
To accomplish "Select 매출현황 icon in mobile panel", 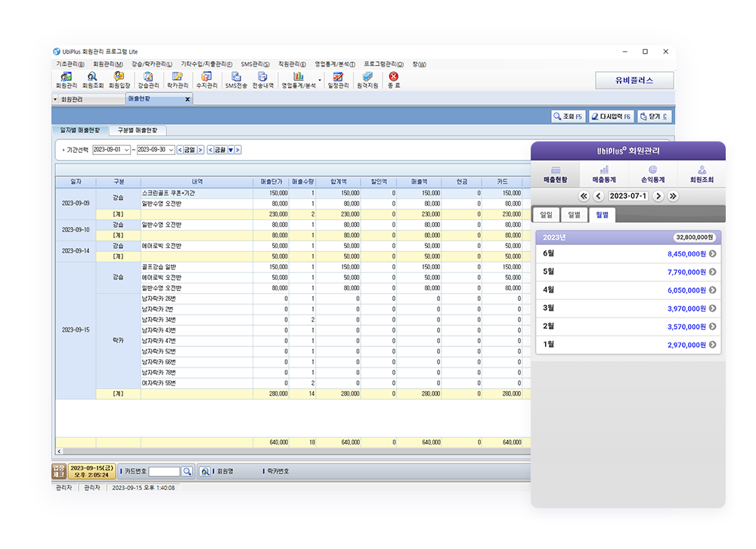I will (x=556, y=174).
